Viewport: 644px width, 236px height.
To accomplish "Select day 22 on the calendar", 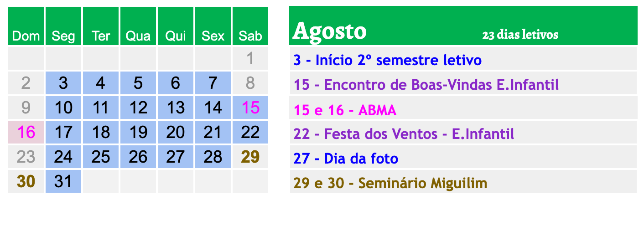I will (250, 132).
